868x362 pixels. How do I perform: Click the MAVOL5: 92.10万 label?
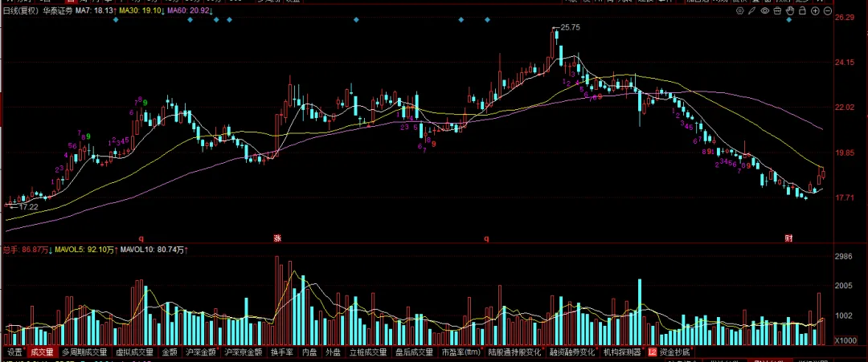coord(84,250)
